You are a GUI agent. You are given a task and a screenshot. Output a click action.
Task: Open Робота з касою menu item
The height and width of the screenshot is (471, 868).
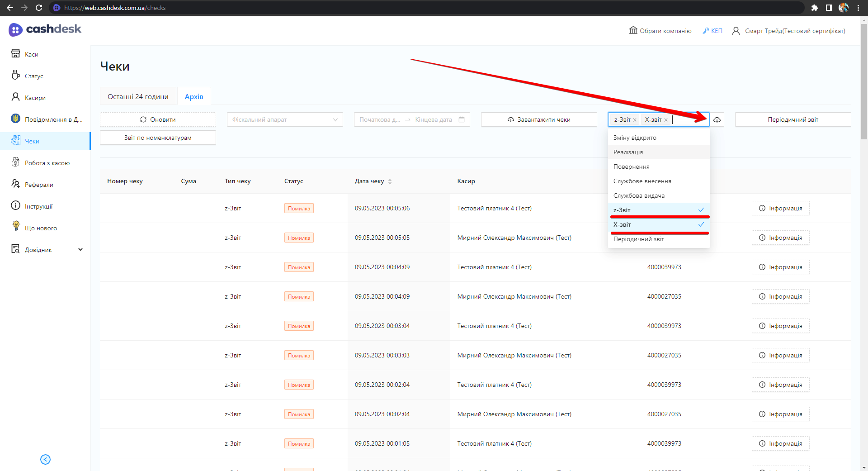[47, 163]
